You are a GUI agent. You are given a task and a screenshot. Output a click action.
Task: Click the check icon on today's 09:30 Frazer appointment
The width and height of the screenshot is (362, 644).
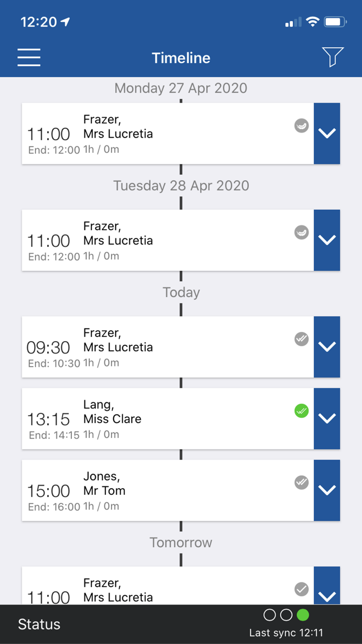pos(301,339)
